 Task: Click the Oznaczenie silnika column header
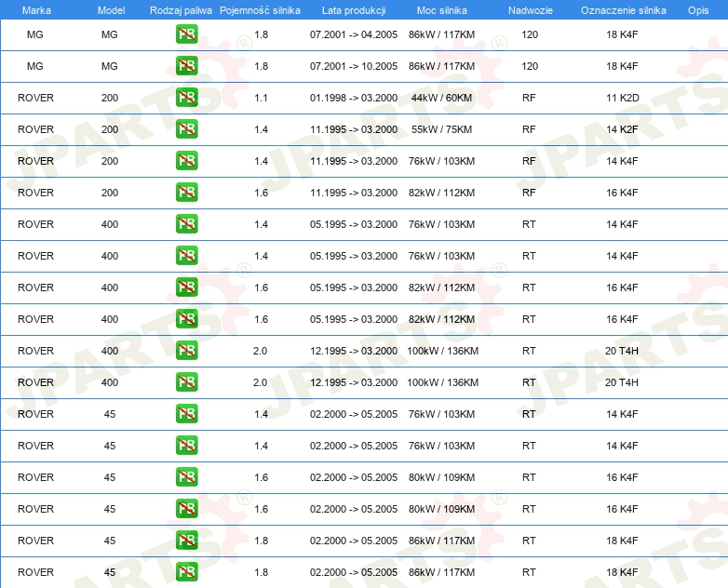(x=624, y=10)
